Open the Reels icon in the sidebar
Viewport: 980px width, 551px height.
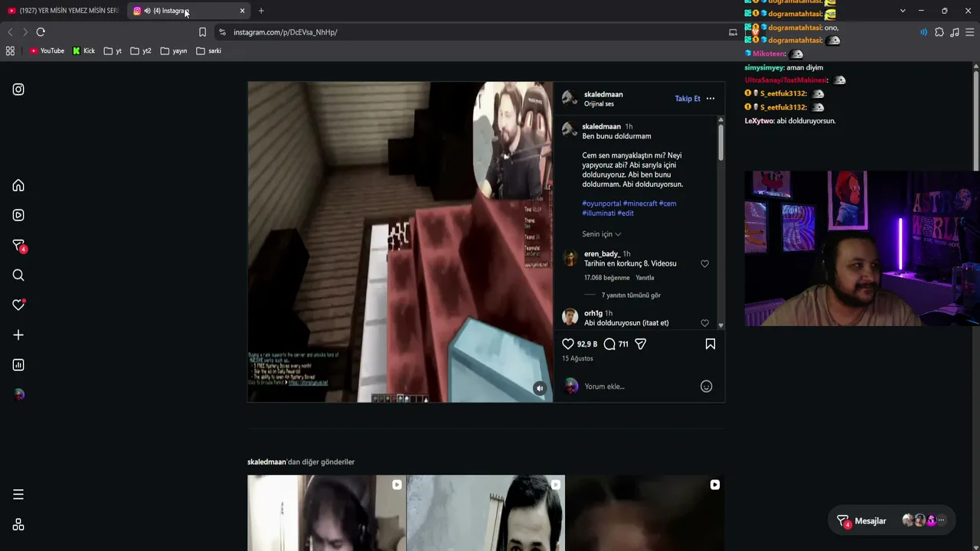pyautogui.click(x=18, y=215)
